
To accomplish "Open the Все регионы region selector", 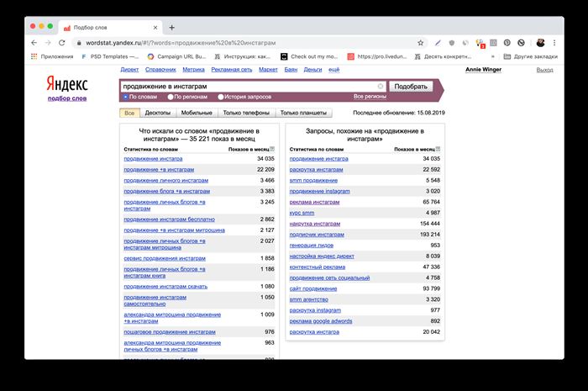I will pyautogui.click(x=370, y=97).
